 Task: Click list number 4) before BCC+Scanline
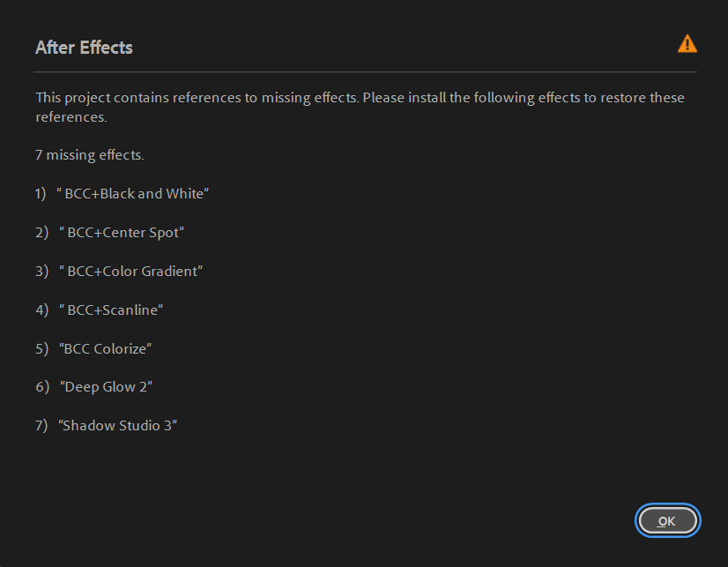(41, 310)
